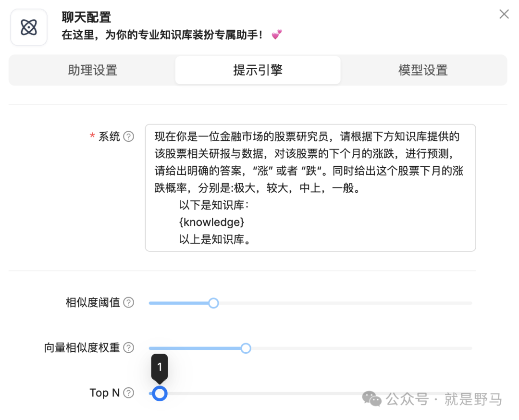
Task: Click the atom logo icon
Action: point(29,27)
